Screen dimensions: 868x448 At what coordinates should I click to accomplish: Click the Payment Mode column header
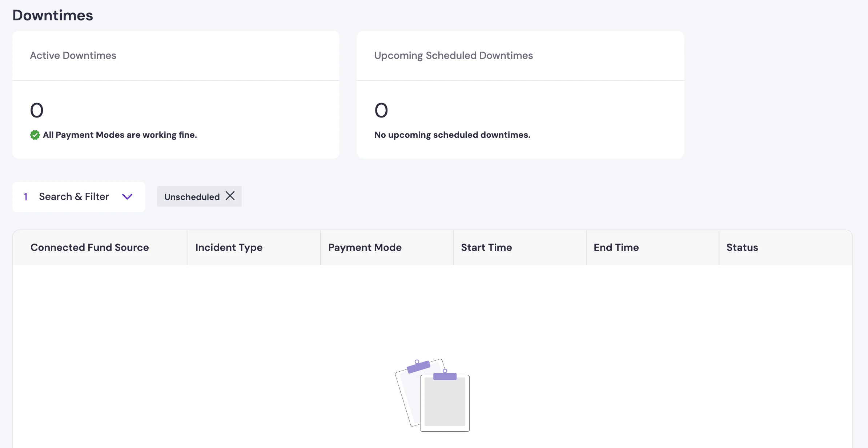click(365, 248)
